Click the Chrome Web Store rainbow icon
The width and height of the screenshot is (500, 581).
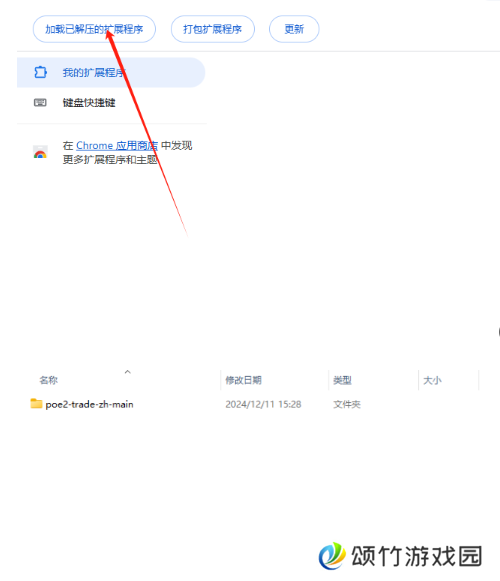click(40, 152)
